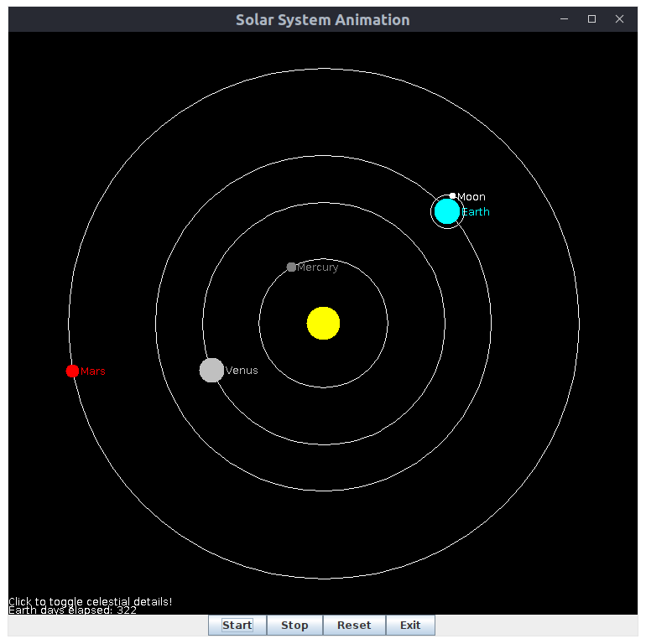The width and height of the screenshot is (646, 644).
Task: Click the small white Moon dot
Action: (452, 196)
